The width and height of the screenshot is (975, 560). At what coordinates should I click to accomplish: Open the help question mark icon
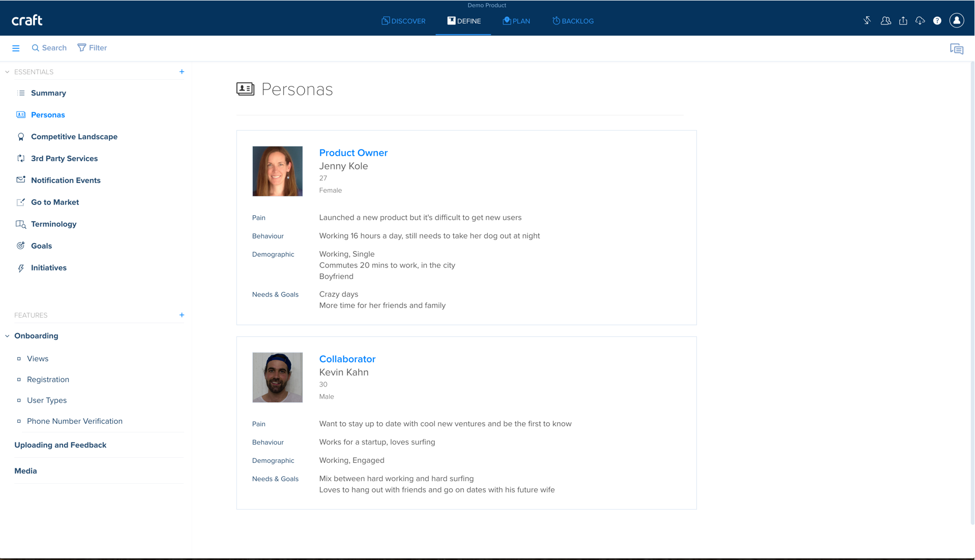click(937, 21)
